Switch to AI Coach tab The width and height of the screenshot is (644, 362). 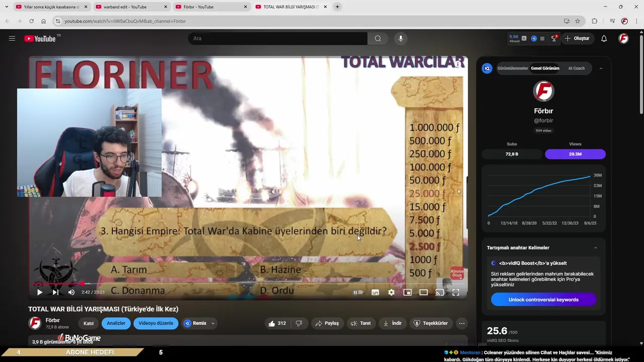[x=577, y=68]
